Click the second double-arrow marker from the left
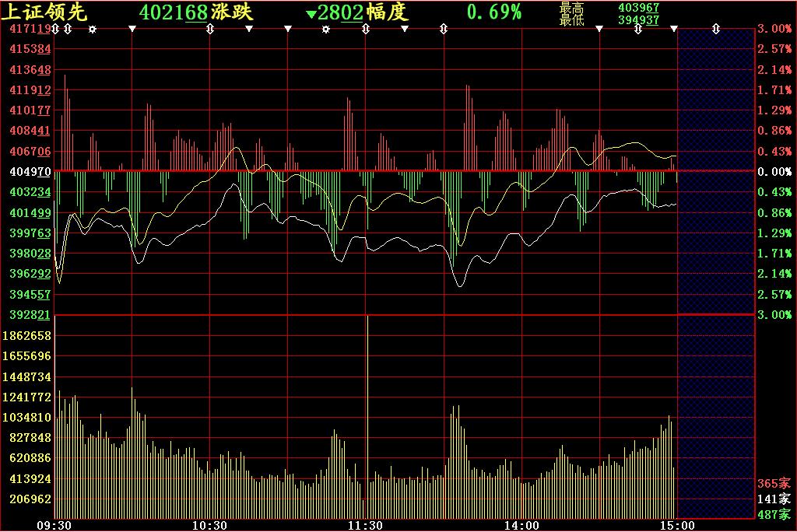 point(68,29)
